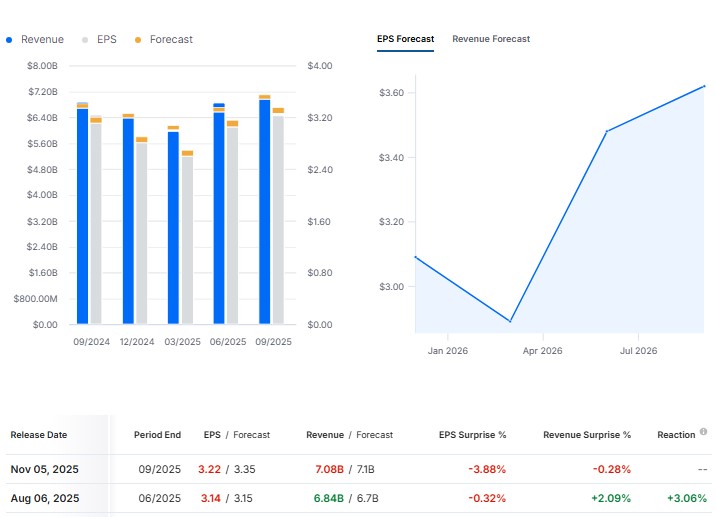Click the info icon beside Reaction
The image size is (717, 517).
click(x=704, y=433)
